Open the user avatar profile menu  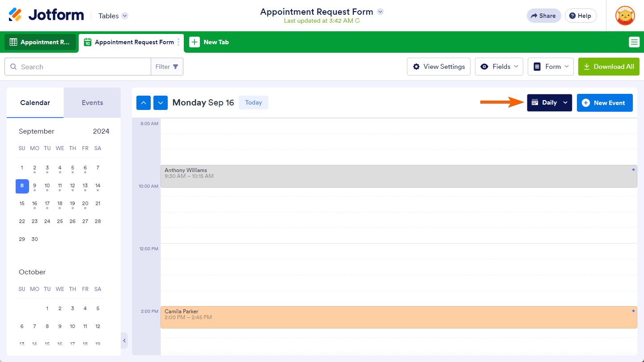pyautogui.click(x=625, y=16)
